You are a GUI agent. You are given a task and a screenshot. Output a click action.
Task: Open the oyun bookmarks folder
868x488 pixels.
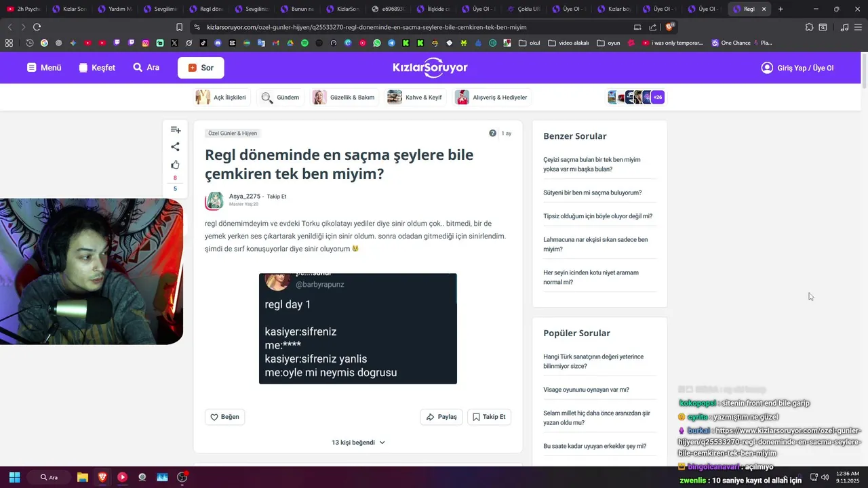(x=609, y=43)
